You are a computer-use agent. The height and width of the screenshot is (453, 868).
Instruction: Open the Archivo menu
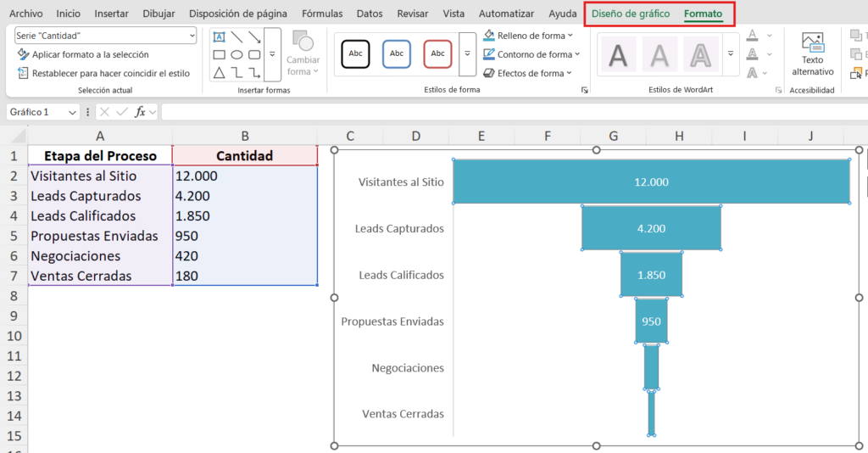click(26, 14)
